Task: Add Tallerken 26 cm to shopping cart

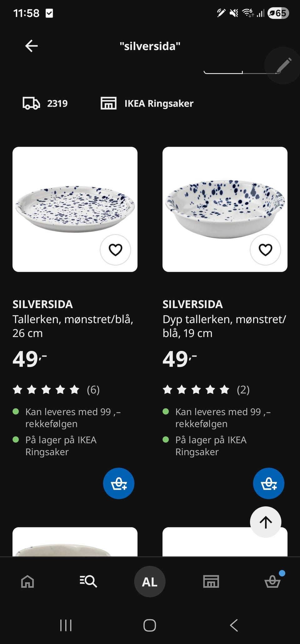Action: click(119, 483)
